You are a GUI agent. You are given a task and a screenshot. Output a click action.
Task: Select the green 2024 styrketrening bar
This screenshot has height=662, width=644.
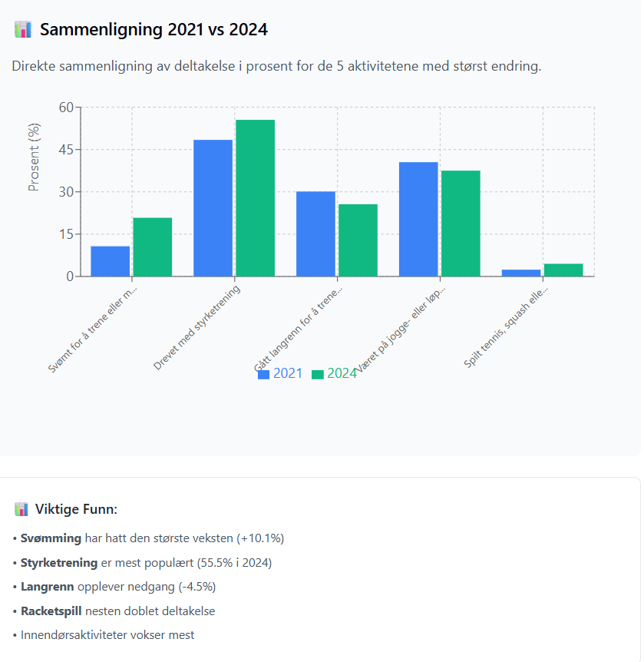(x=256, y=198)
